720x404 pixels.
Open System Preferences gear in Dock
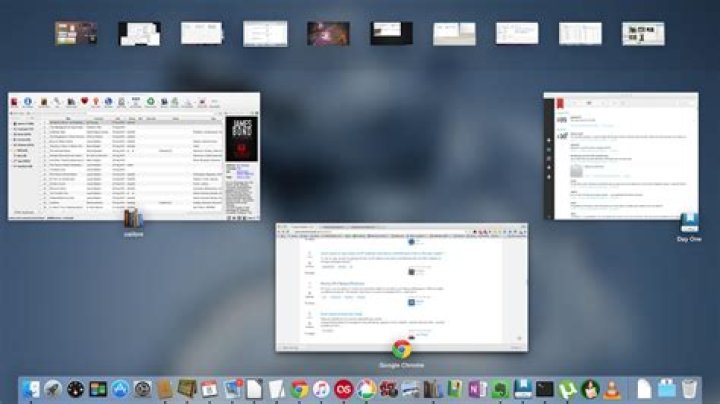click(x=143, y=389)
